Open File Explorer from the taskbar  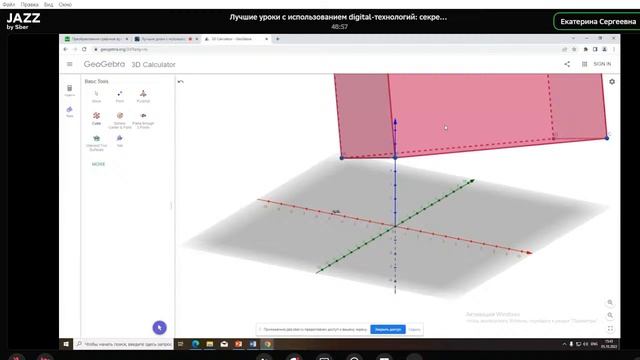click(210, 344)
